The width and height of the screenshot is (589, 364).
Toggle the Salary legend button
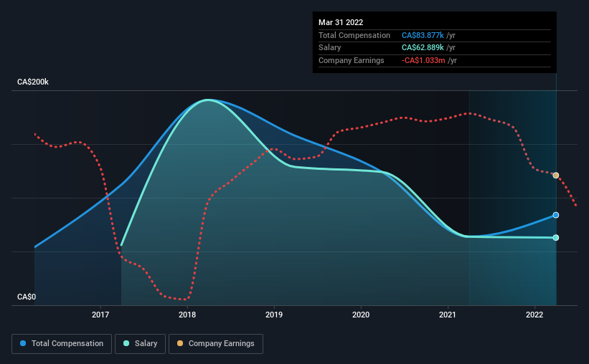coord(140,344)
